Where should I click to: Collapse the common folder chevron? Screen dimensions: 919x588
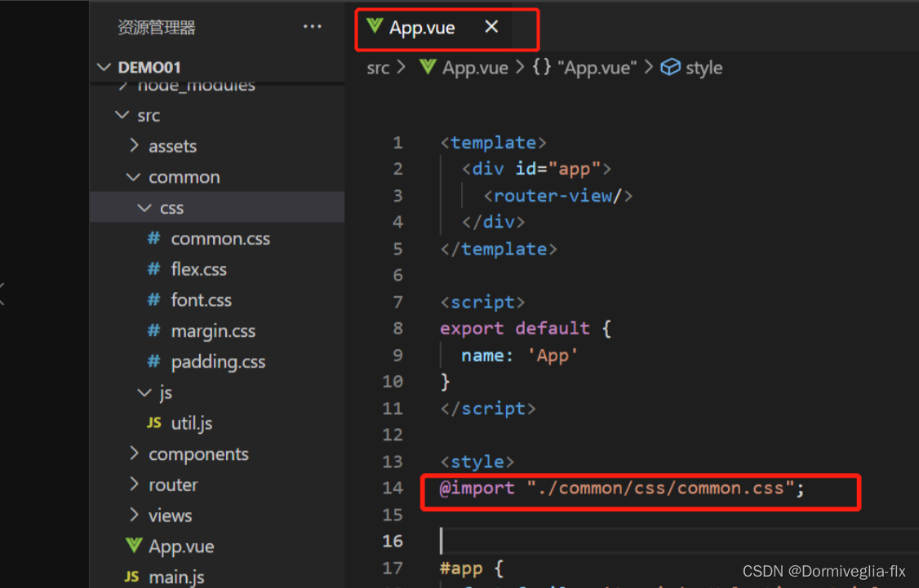[134, 177]
